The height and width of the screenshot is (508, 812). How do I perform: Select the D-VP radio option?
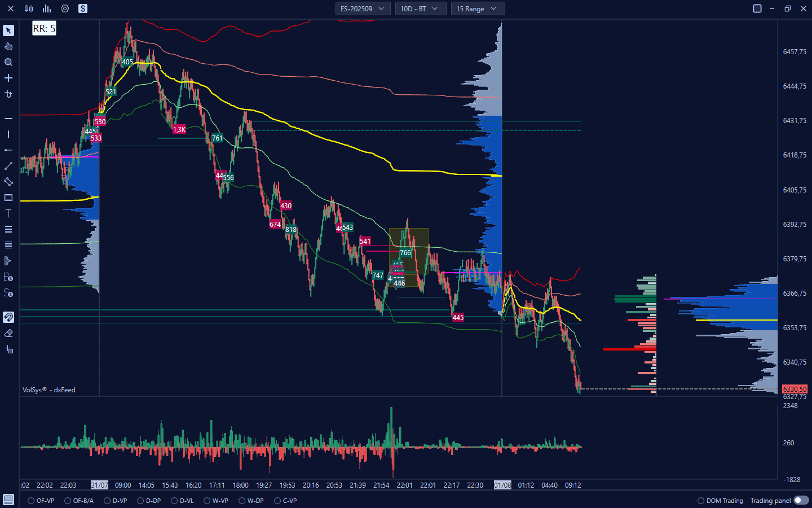[x=108, y=501]
